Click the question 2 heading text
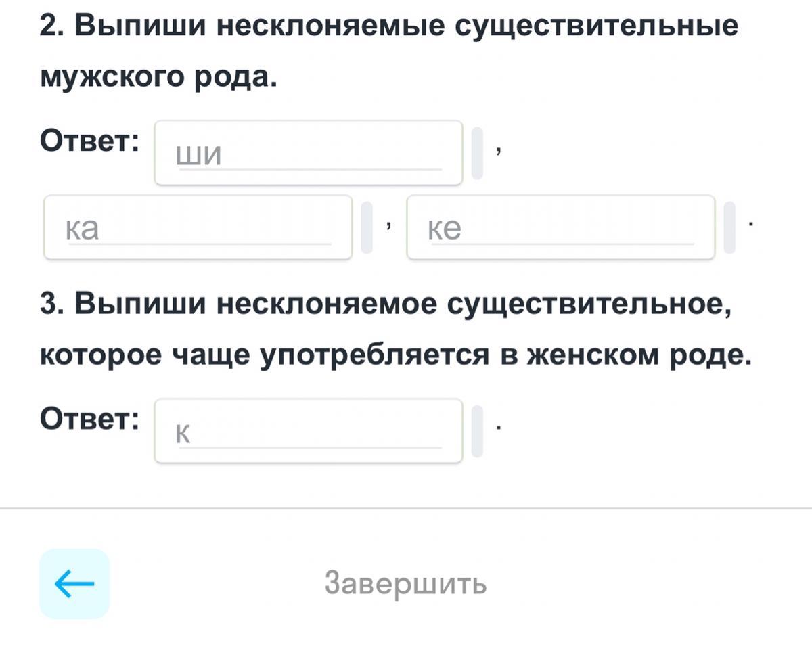This screenshot has height=659, width=812. (389, 27)
